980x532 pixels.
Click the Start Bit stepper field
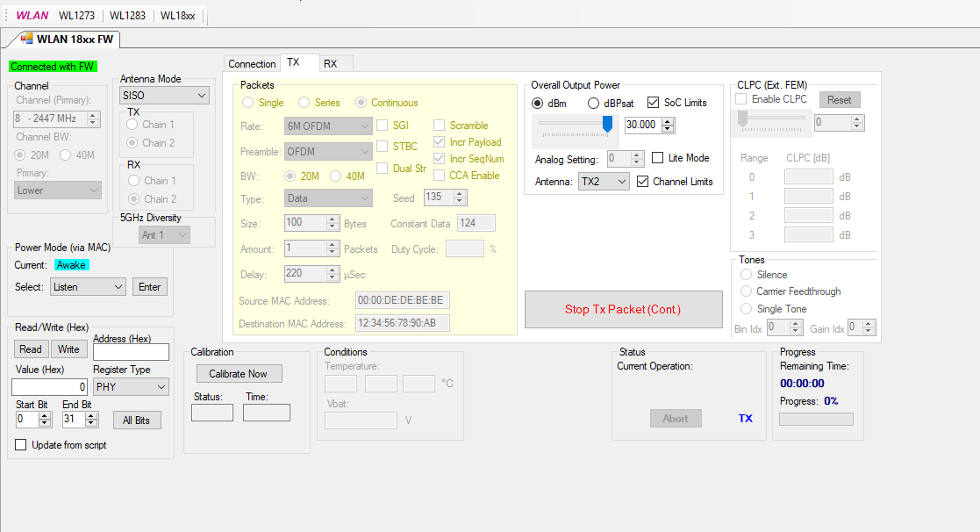33,420
